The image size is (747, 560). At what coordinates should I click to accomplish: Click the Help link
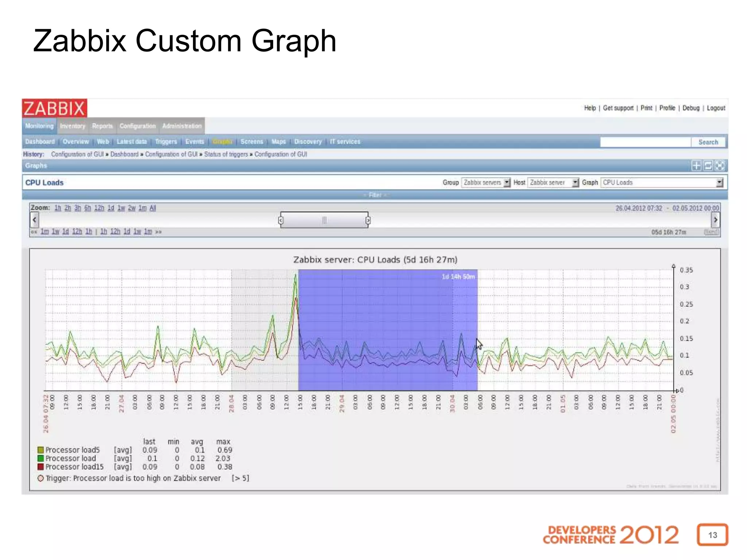pyautogui.click(x=590, y=108)
